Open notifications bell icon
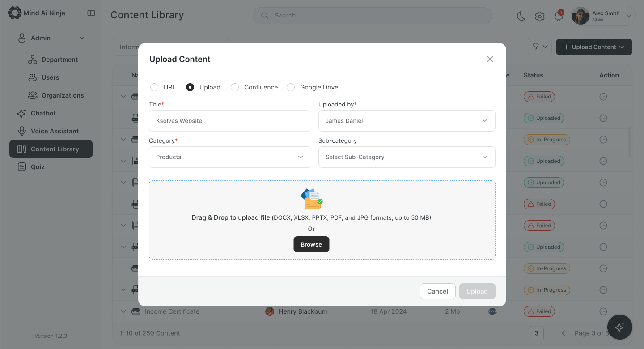644x349 pixels. 558,17
